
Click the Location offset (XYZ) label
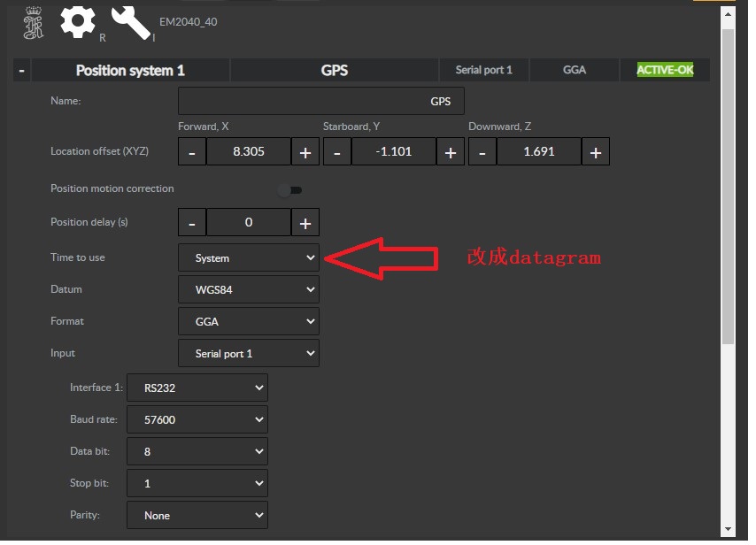click(99, 151)
